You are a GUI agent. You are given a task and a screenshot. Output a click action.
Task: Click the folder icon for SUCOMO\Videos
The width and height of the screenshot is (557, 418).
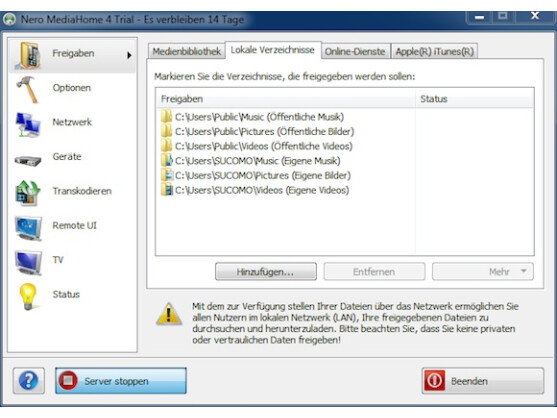[166, 190]
